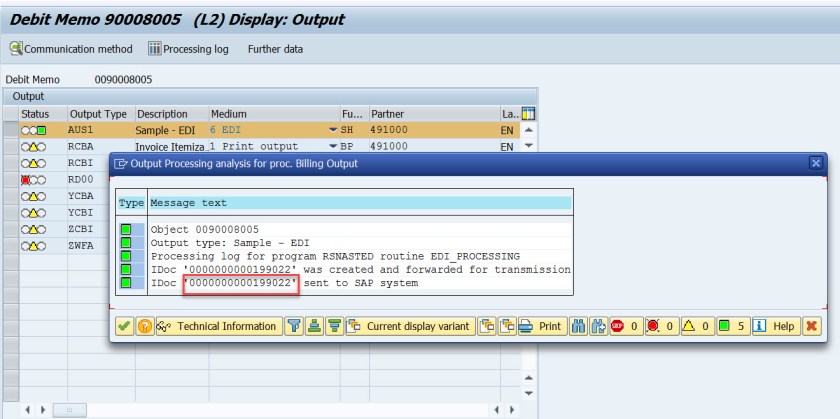Screen dimensions: 840x419
Task: Click the yellow status light of ZWFA row
Action: click(x=33, y=246)
